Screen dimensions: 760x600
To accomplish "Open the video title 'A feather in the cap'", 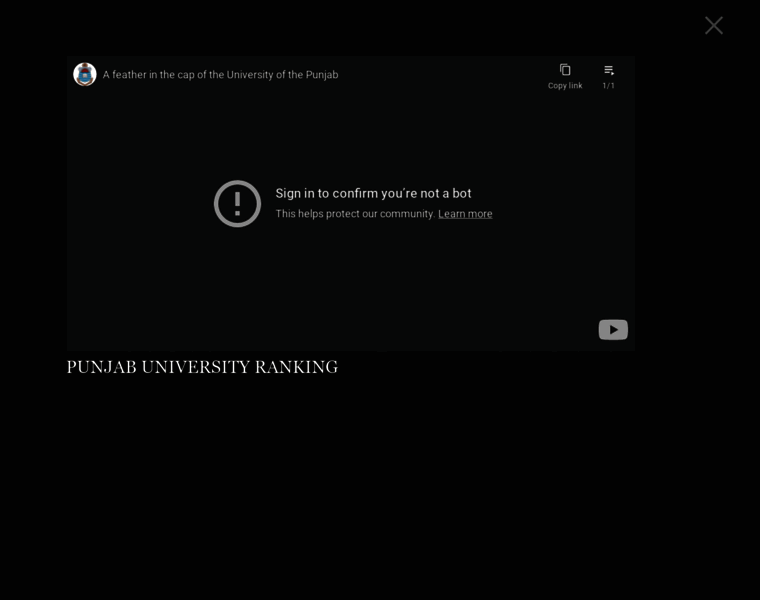I will click(x=221, y=75).
